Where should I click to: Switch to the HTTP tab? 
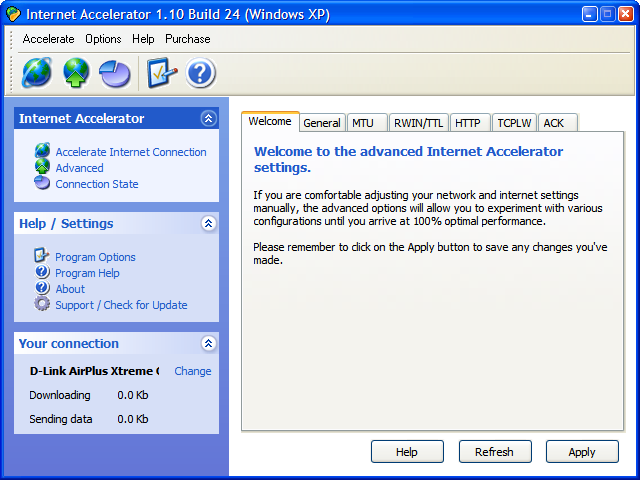click(470, 123)
